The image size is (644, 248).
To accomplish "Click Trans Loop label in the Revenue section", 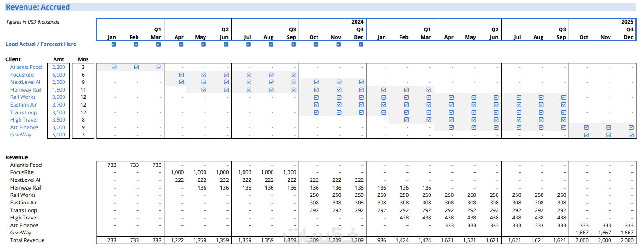I will 24,210.
